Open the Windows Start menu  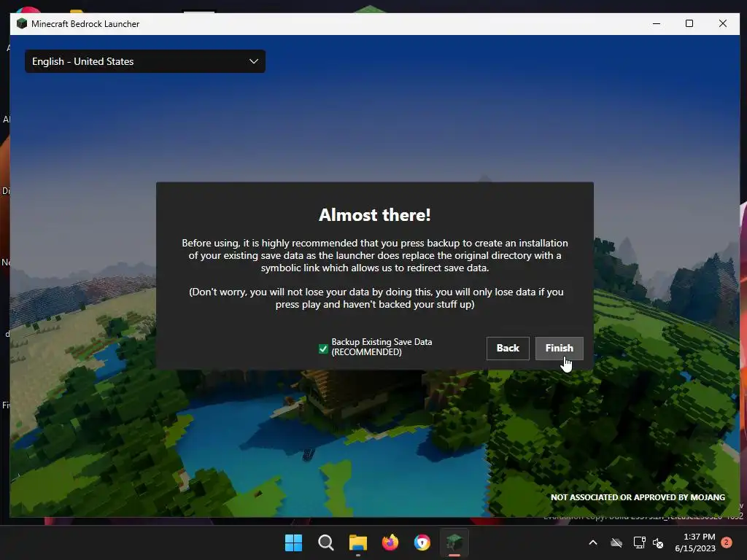(x=293, y=542)
